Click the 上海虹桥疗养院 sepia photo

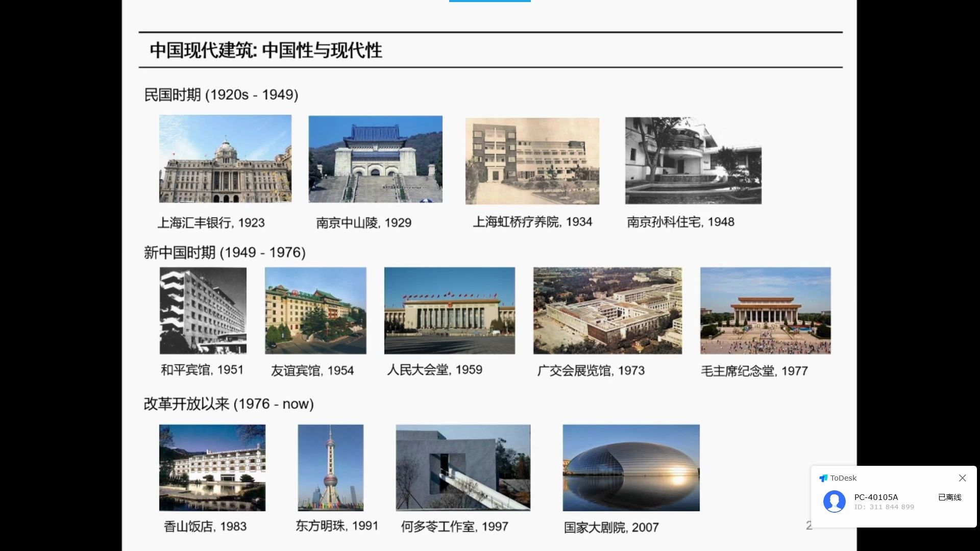(x=532, y=161)
